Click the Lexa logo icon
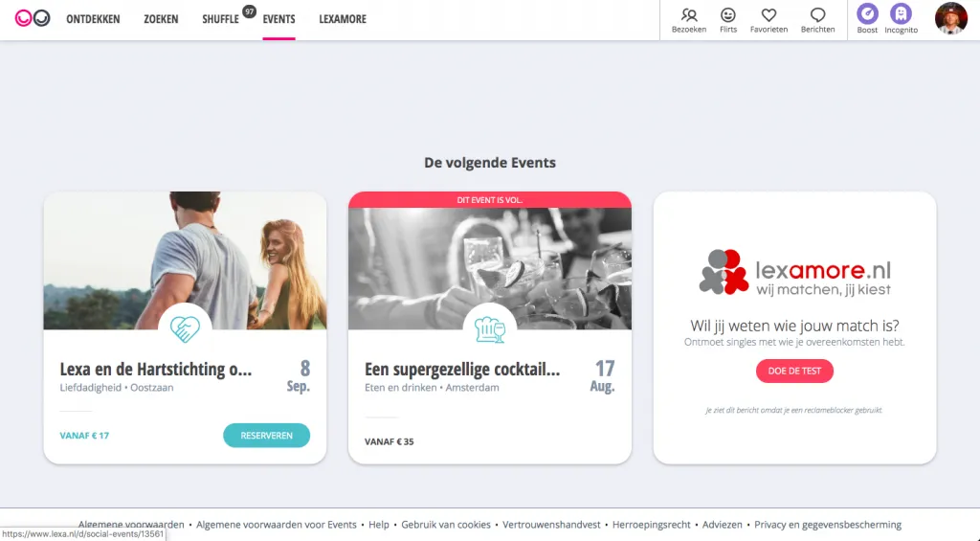The width and height of the screenshot is (980, 541). (32, 19)
